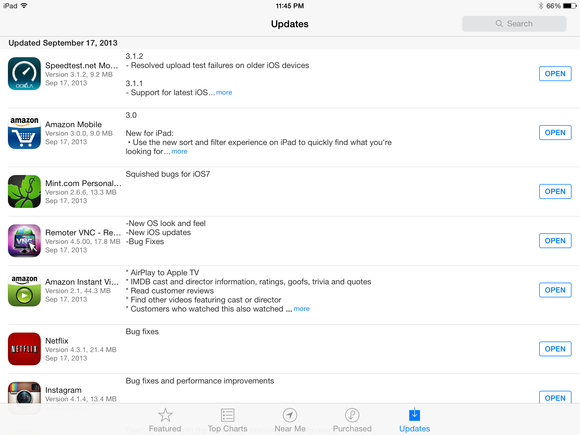The height and width of the screenshot is (435, 580).
Task: Tap the battery indicator icon
Action: (569, 6)
